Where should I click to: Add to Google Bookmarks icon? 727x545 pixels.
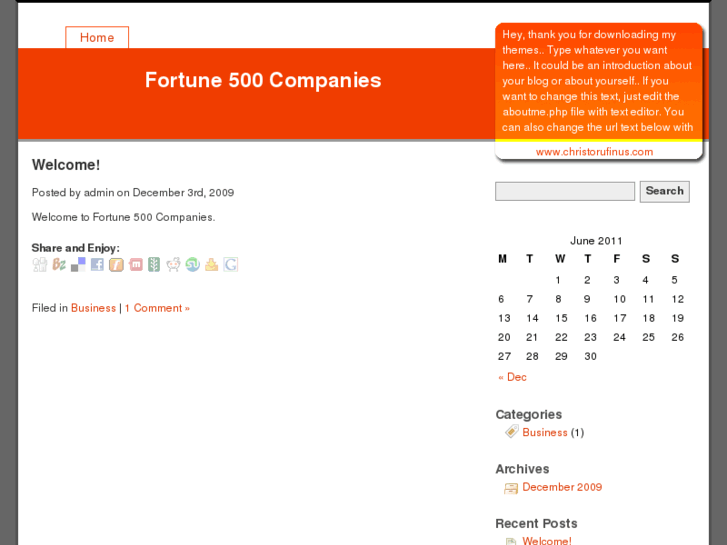click(230, 265)
